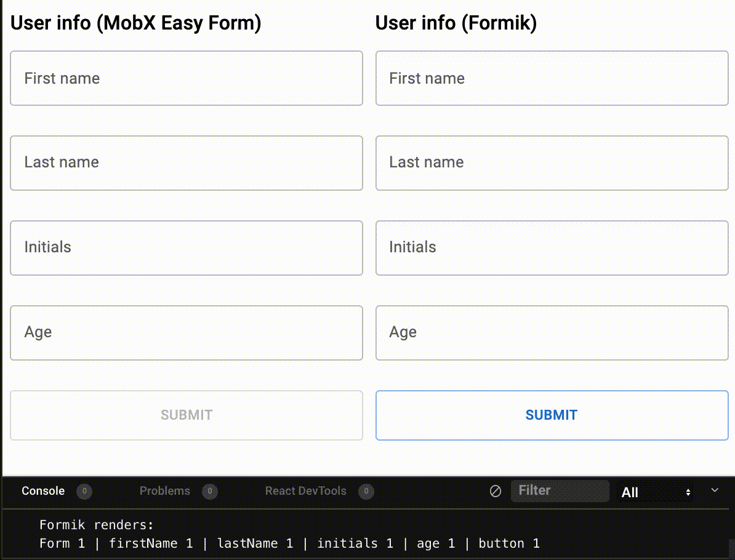Click the Problems tab count badge
Screen dimensions: 735x560
pos(210,491)
